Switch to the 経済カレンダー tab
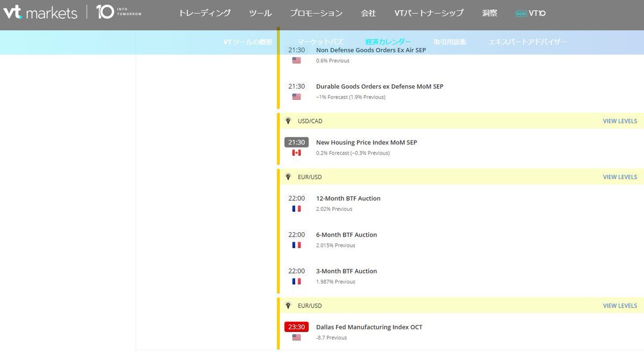 (x=388, y=42)
